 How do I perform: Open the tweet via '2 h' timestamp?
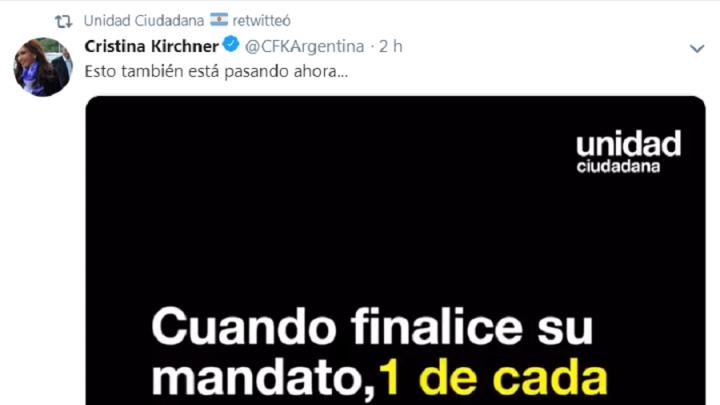[x=390, y=46]
